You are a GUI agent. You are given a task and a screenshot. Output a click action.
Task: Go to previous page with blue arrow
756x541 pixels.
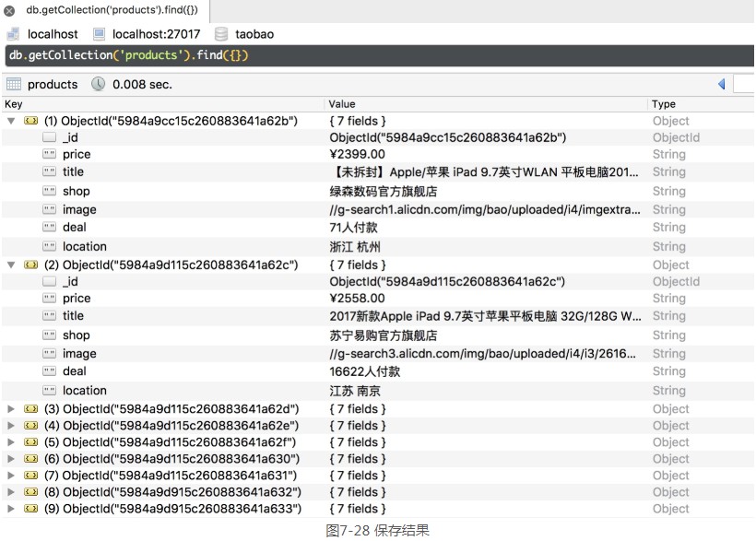coord(722,84)
